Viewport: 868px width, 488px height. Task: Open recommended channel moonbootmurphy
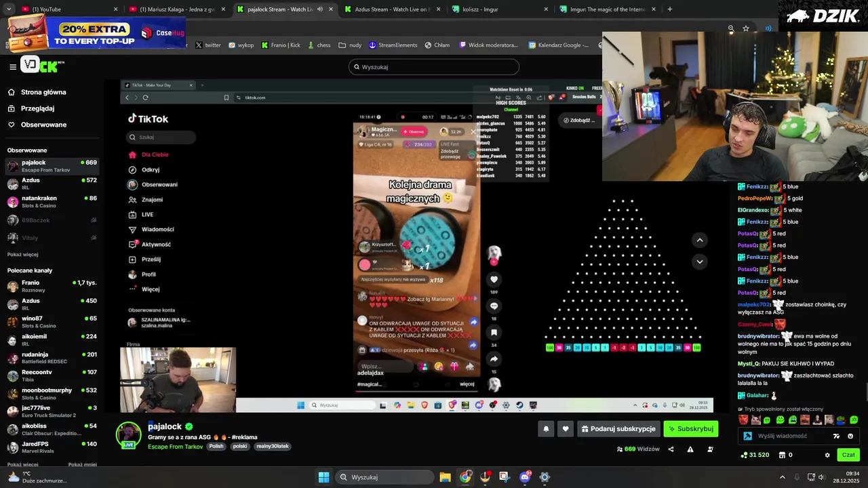(52, 394)
